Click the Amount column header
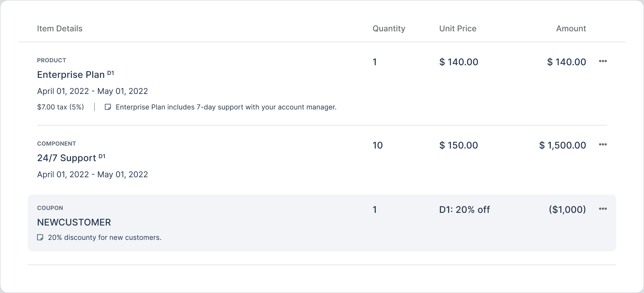Viewport: 644px width, 293px height. pos(571,28)
